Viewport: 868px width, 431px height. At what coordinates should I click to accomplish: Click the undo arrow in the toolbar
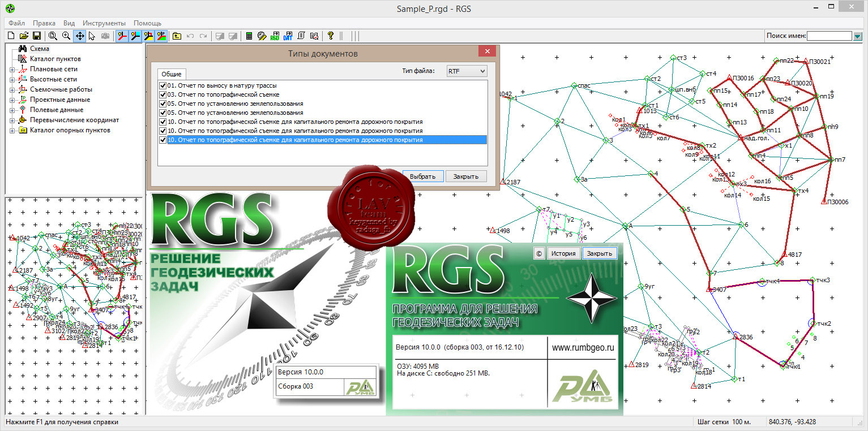tap(190, 36)
